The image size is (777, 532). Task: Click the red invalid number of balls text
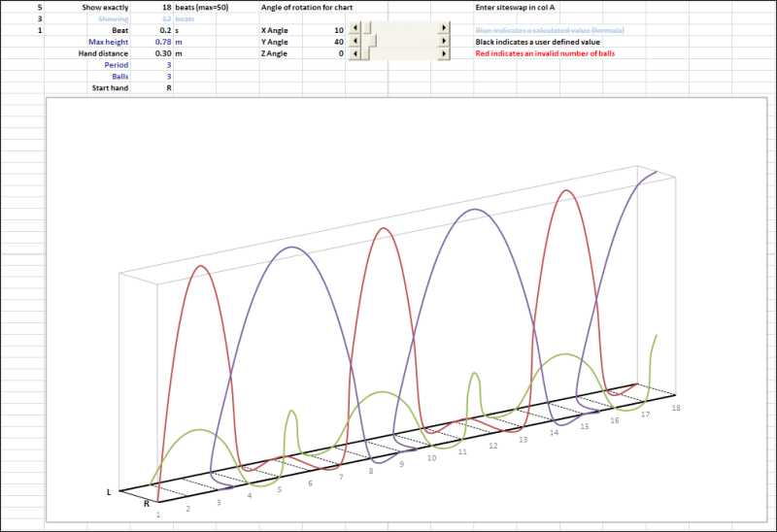pyautogui.click(x=545, y=53)
